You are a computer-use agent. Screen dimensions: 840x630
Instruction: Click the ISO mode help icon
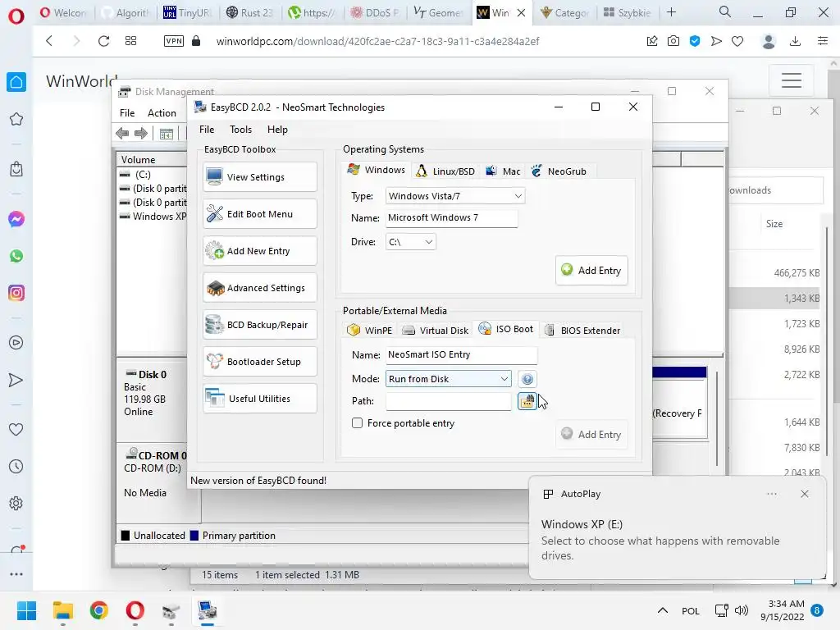click(x=527, y=379)
